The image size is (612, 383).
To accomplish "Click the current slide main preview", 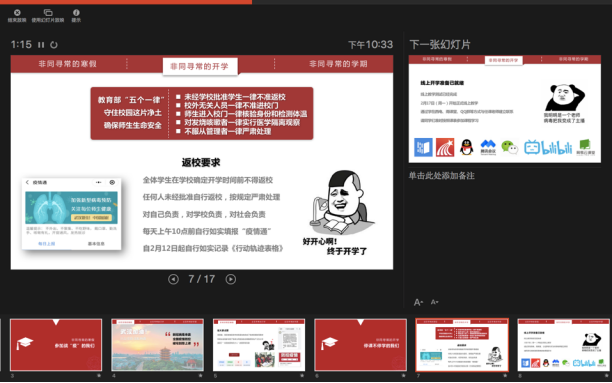I will (202, 162).
